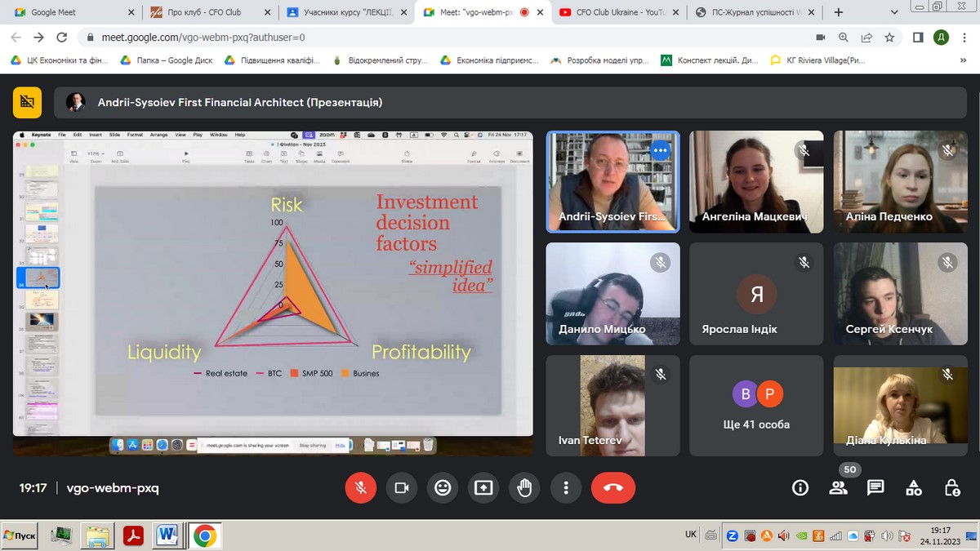Open the meeting details info icon
Viewport: 980px width, 551px height.
point(800,487)
